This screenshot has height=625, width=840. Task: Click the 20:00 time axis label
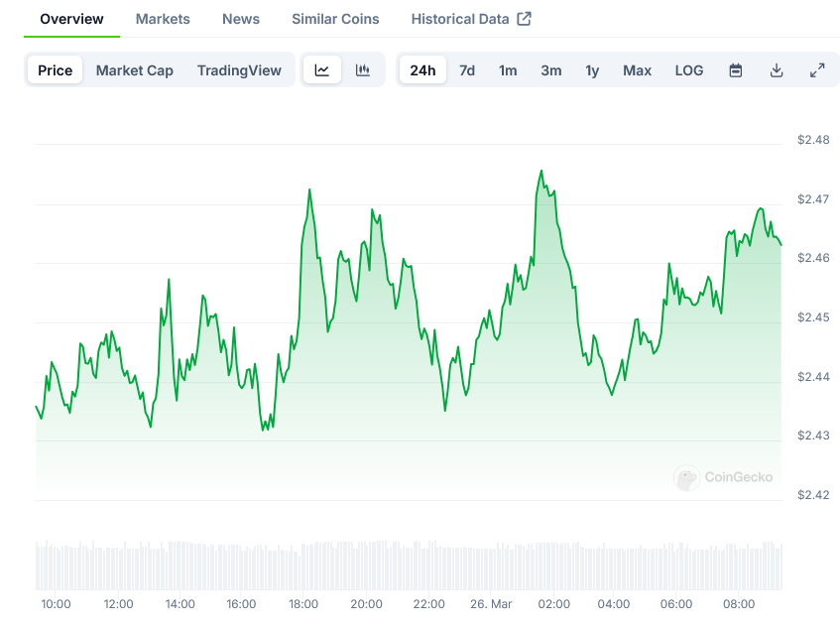coord(366,604)
